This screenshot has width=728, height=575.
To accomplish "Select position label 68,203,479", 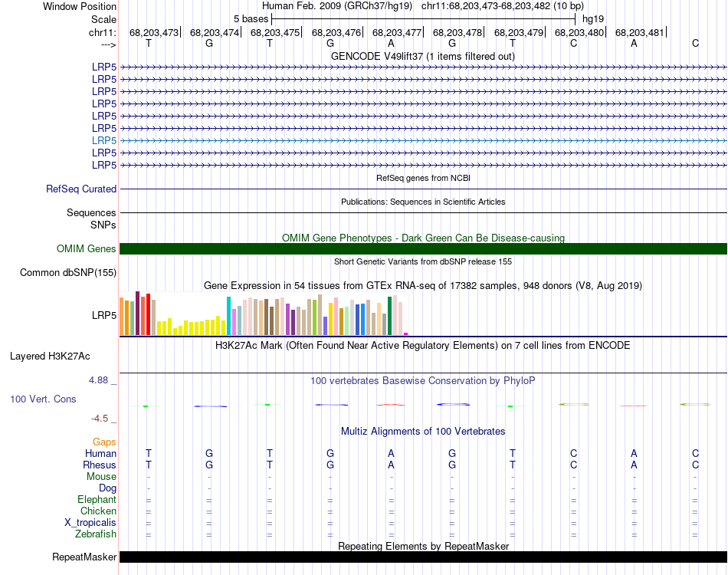I will [519, 32].
